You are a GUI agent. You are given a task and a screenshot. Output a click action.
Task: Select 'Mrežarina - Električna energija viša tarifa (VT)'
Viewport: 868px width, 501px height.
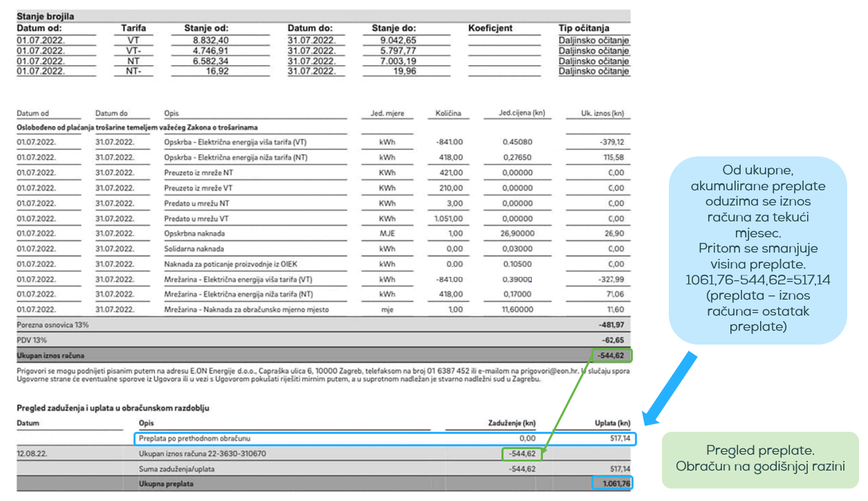237,280
